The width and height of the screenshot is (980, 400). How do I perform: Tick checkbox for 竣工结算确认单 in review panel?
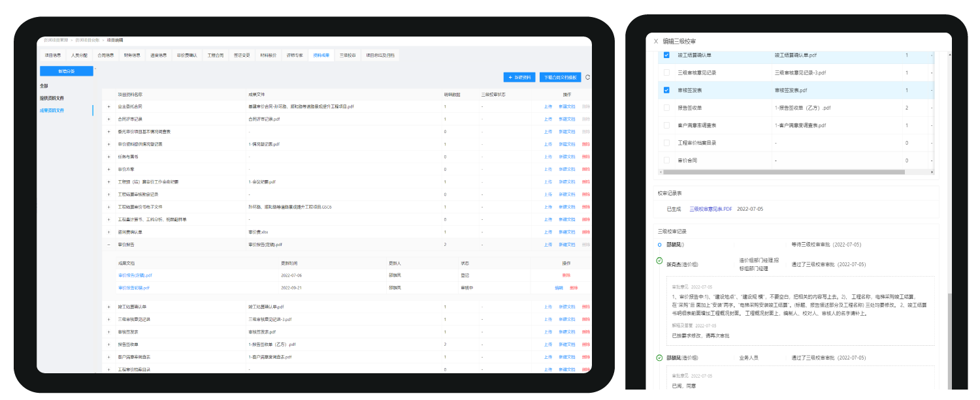[666, 55]
